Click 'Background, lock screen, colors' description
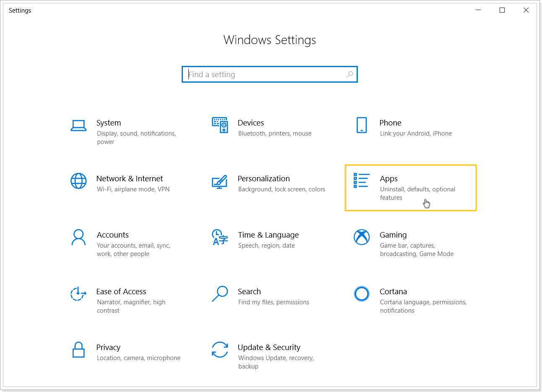Image resolution: width=542 pixels, height=392 pixels. (x=282, y=189)
